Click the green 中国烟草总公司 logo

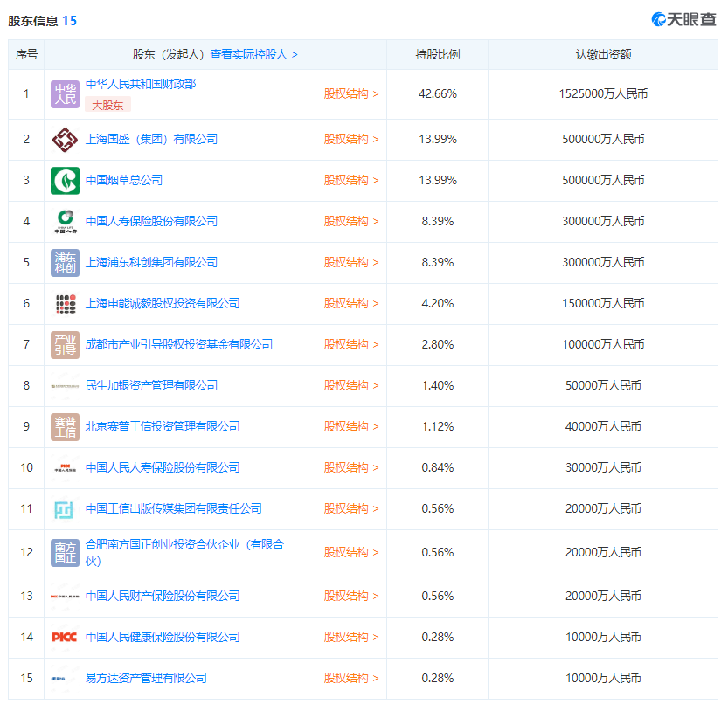66,181
